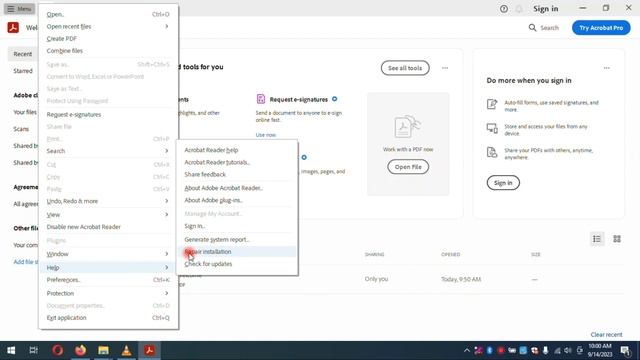
Task: Choose Request e-signatures in the menu
Action: [x=108, y=115]
